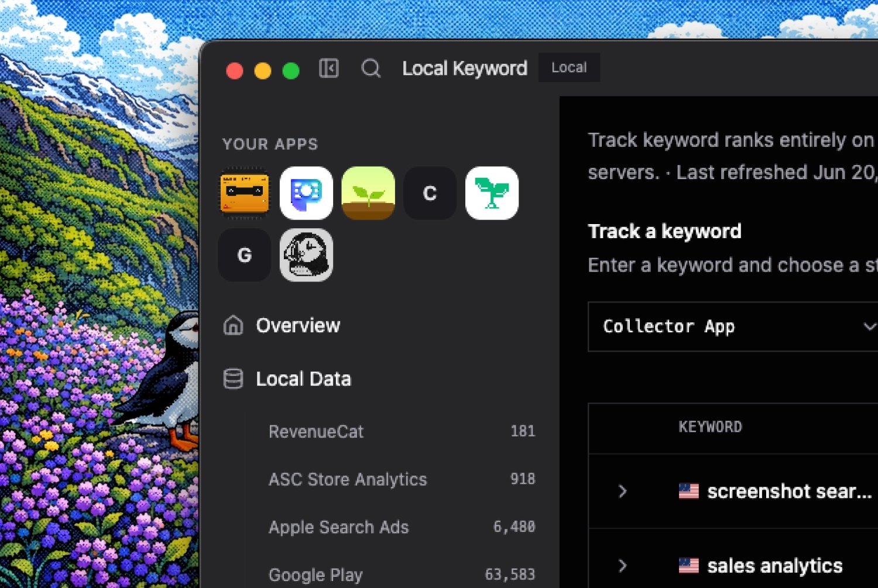Image resolution: width=878 pixels, height=588 pixels.
Task: Click the ASC Store Analytics count 918
Action: [523, 479]
